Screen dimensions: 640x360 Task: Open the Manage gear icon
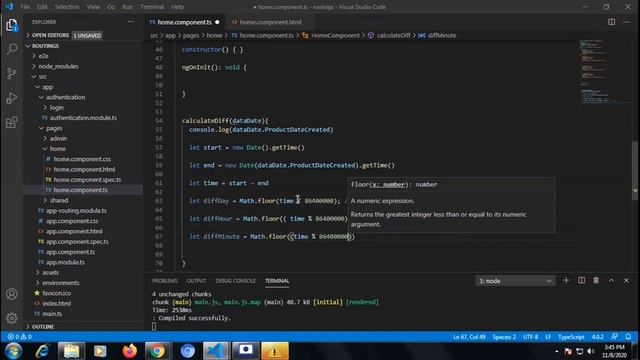click(12, 318)
